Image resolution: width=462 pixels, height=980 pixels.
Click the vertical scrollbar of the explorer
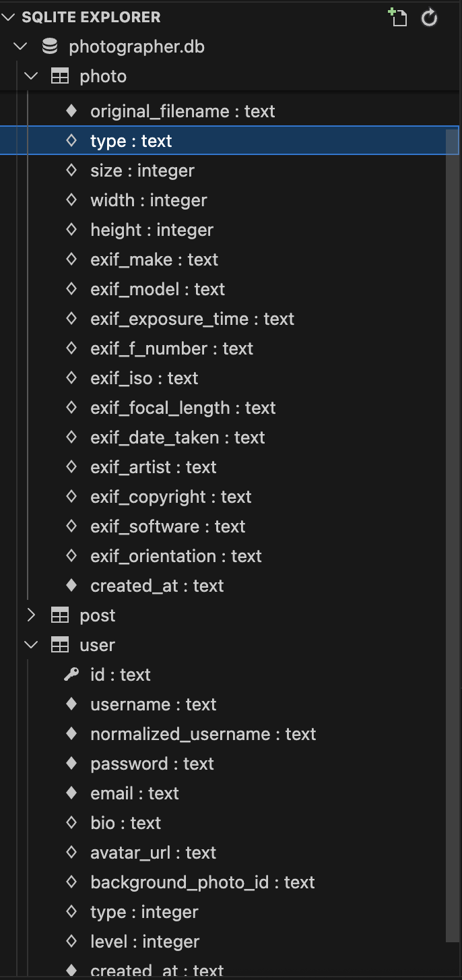point(452,472)
